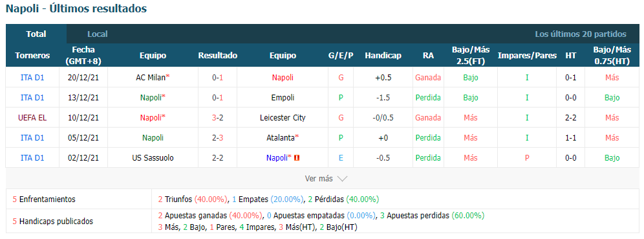Viewport: 644px width, 239px height.
Task: Click ITA D1 link for 20/12/21 match
Action: [32, 77]
